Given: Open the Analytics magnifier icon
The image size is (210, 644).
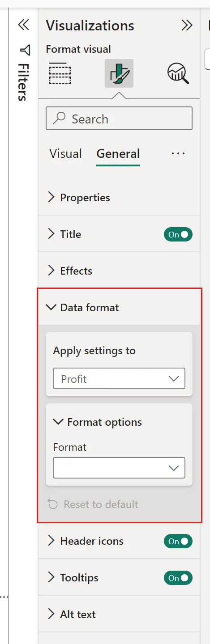Looking at the screenshot, I should tap(178, 73).
